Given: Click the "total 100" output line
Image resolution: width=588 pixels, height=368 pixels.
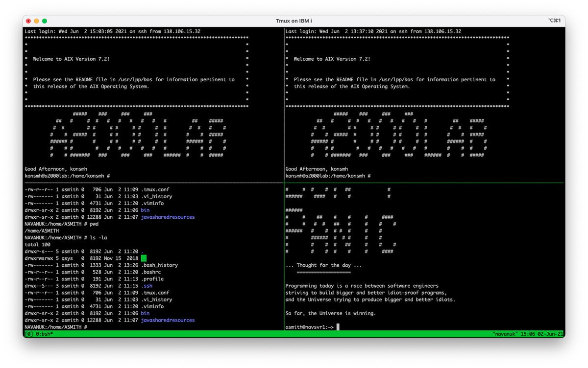Looking at the screenshot, I should coord(38,244).
